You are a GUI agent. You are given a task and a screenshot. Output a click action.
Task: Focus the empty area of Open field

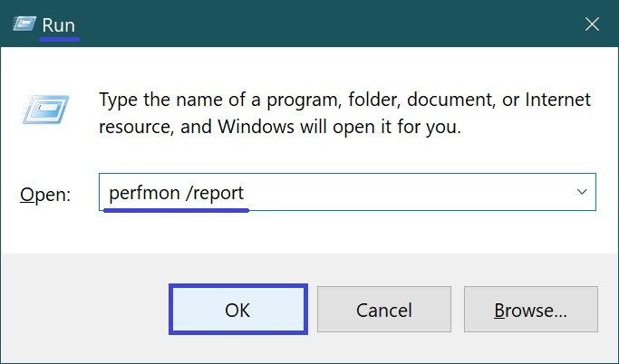pyautogui.click(x=407, y=192)
